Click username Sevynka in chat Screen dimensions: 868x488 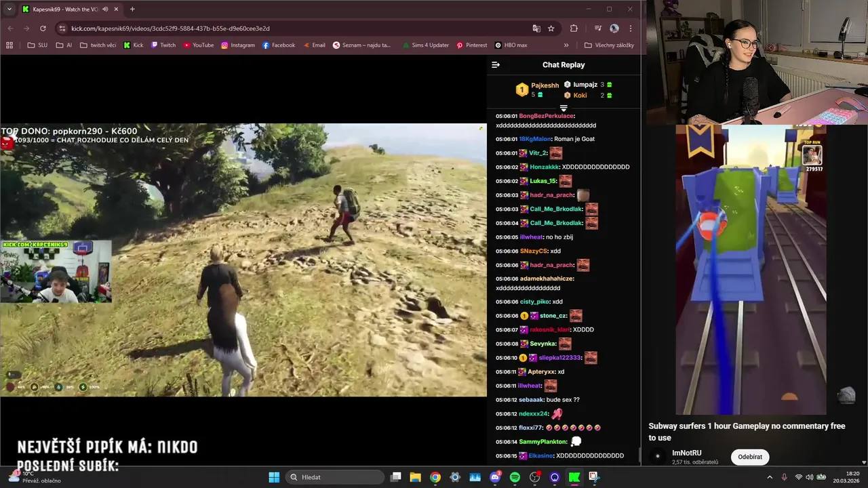click(x=543, y=344)
